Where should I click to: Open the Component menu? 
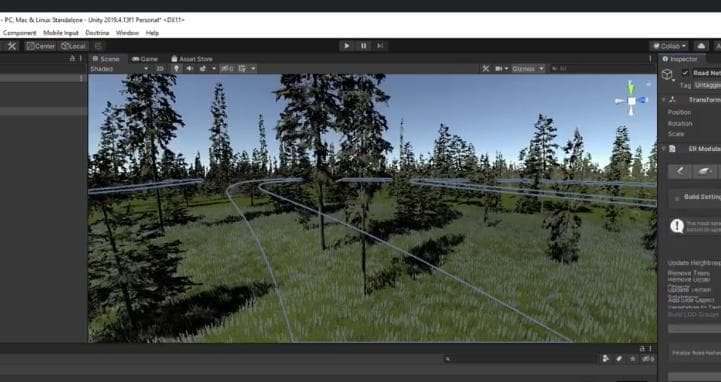(19, 33)
